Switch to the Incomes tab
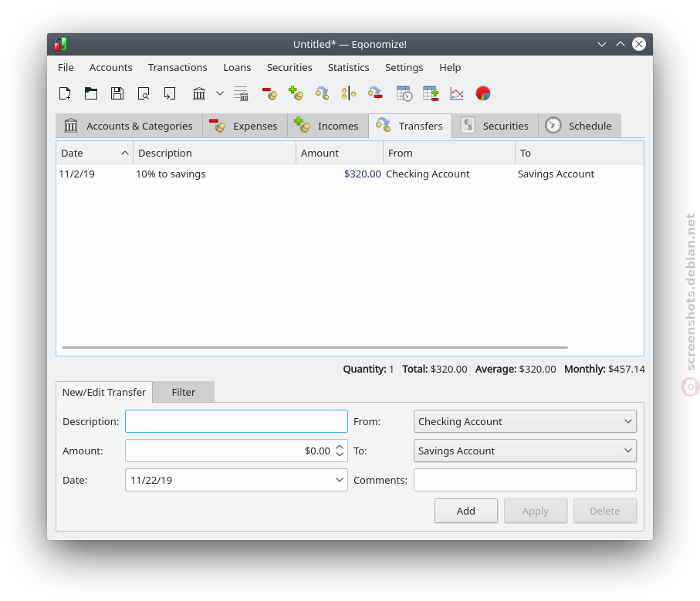The height and width of the screenshot is (601, 700). pyautogui.click(x=328, y=126)
